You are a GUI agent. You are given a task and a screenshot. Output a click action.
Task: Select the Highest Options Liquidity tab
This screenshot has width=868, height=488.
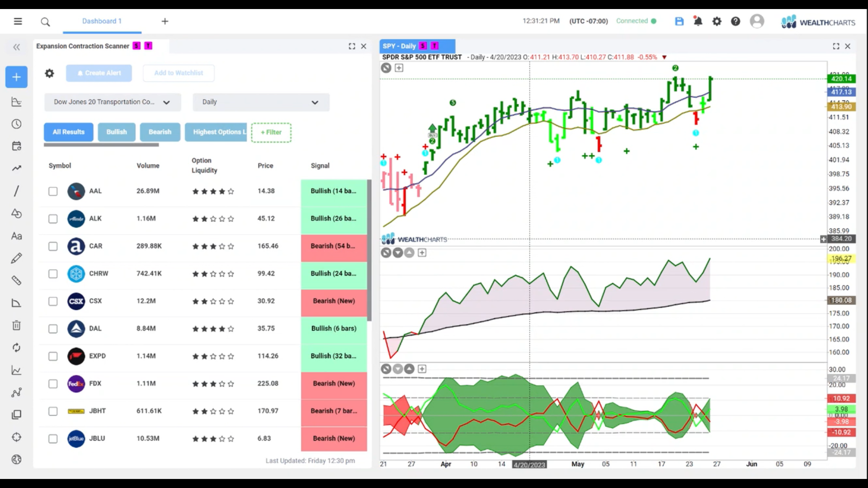216,132
